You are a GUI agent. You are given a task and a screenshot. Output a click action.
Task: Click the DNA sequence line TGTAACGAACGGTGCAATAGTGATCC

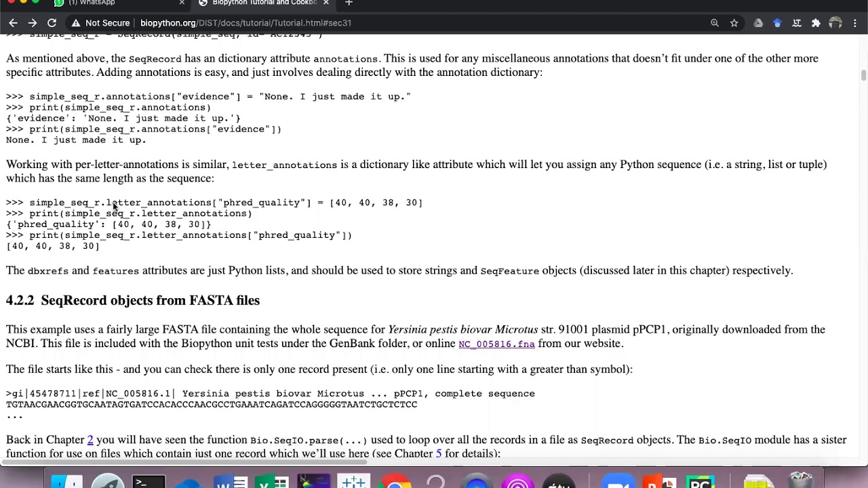[x=212, y=405]
